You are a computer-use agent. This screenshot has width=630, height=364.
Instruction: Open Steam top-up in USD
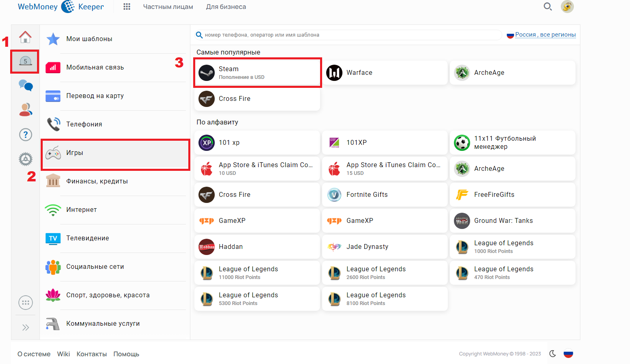click(x=257, y=73)
